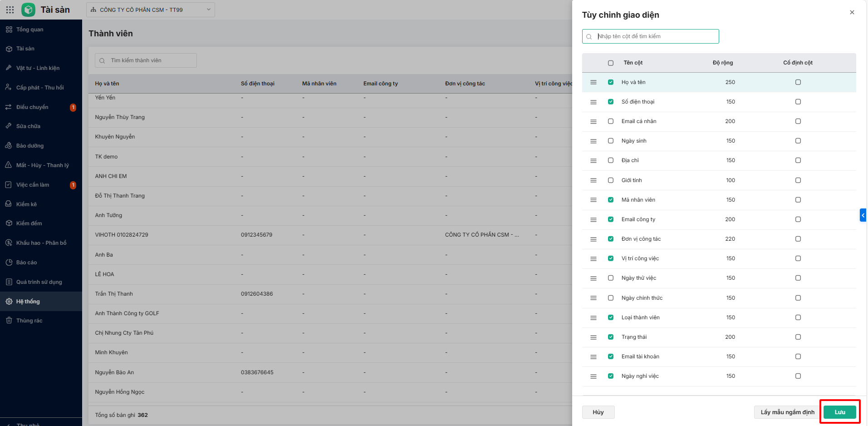Click Lấy mẫu ngầm định button
Screen dimensions: 868x426
tap(787, 412)
